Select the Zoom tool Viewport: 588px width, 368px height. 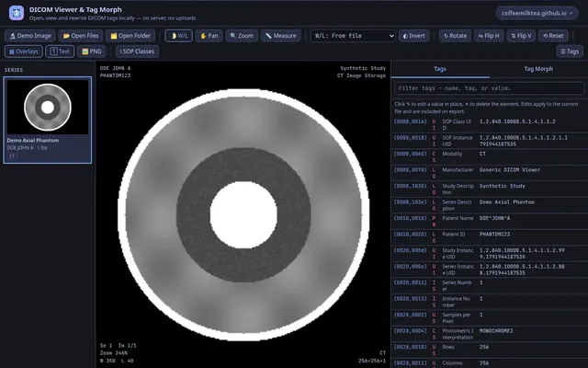pyautogui.click(x=242, y=36)
